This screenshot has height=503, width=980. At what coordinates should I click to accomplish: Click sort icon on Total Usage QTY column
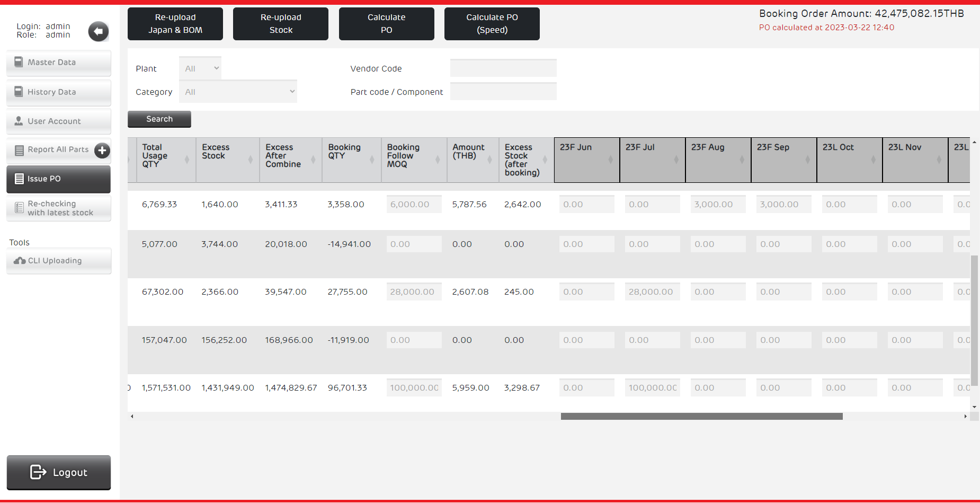tap(186, 160)
